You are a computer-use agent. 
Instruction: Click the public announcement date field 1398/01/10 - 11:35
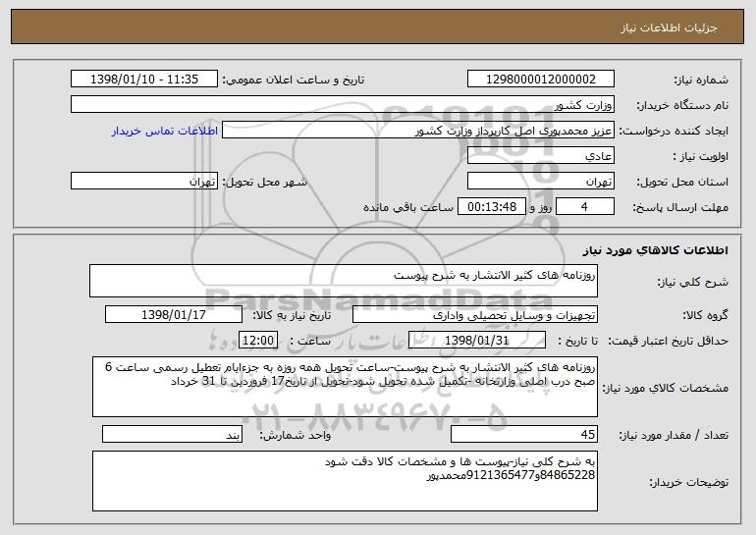tap(144, 80)
